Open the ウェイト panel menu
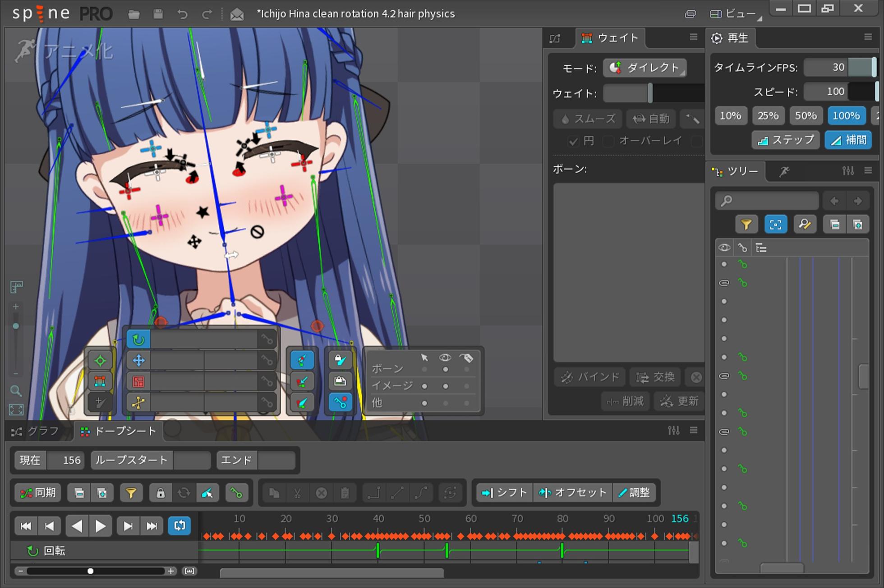884x588 pixels. [x=693, y=37]
